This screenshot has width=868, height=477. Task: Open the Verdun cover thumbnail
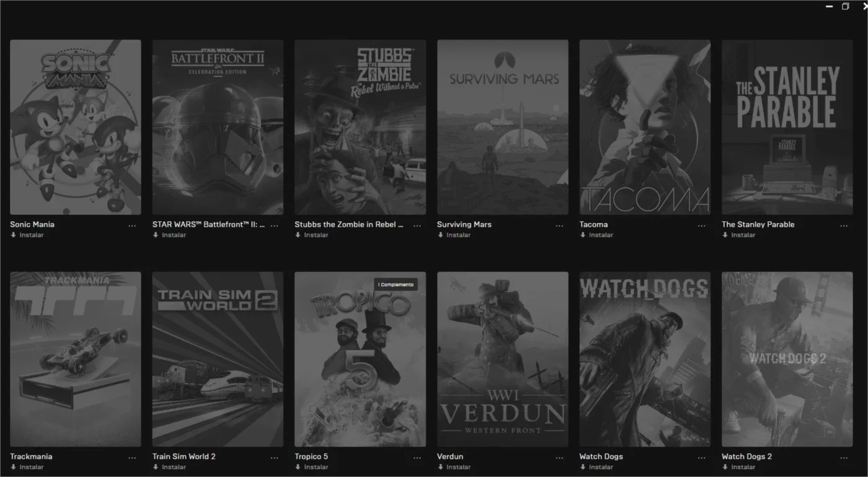tap(503, 359)
